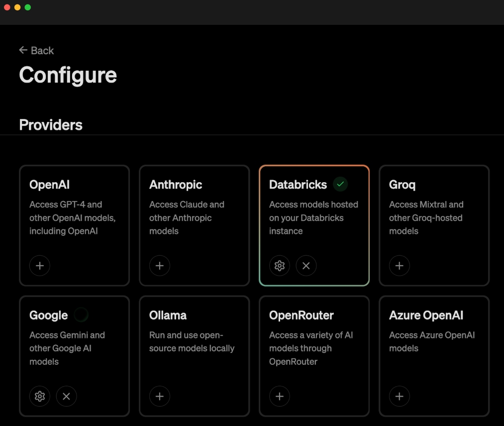The image size is (504, 426).
Task: Click 'Access Claude and other Anthropic models' text
Action: (187, 217)
